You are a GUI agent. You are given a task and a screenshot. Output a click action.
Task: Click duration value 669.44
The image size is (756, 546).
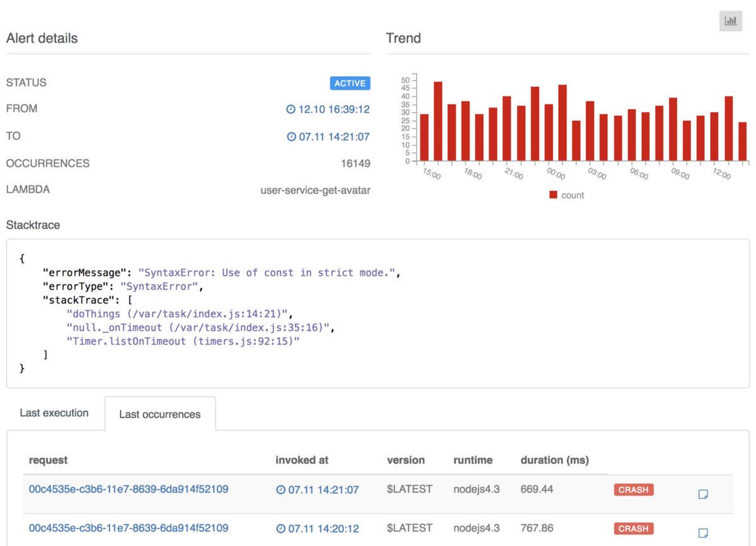click(537, 489)
